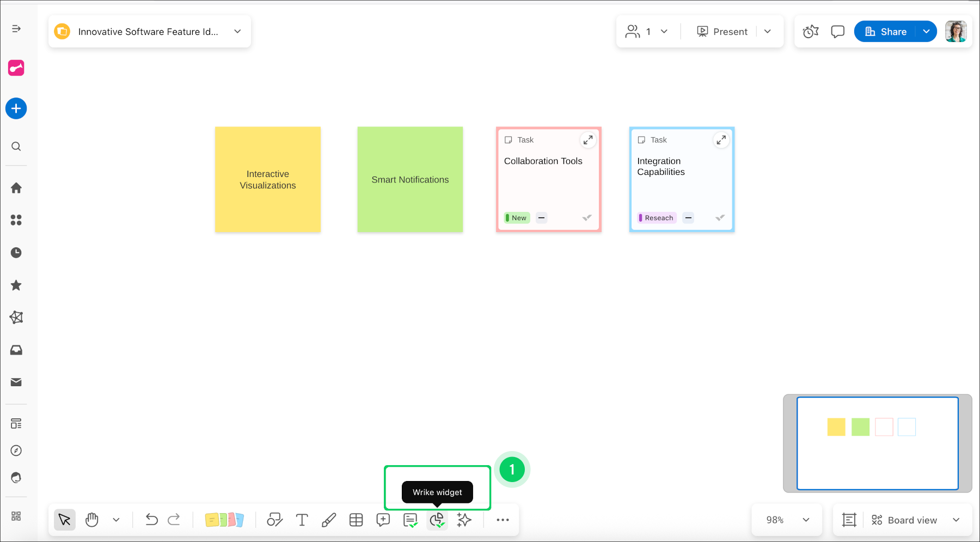Undo the last action
This screenshot has height=542, width=980.
coord(151,520)
